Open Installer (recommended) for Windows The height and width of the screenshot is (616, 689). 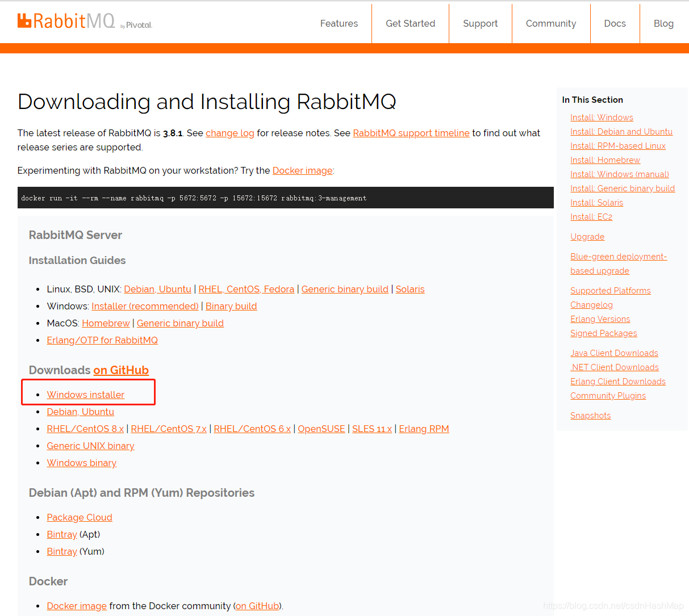coord(145,306)
